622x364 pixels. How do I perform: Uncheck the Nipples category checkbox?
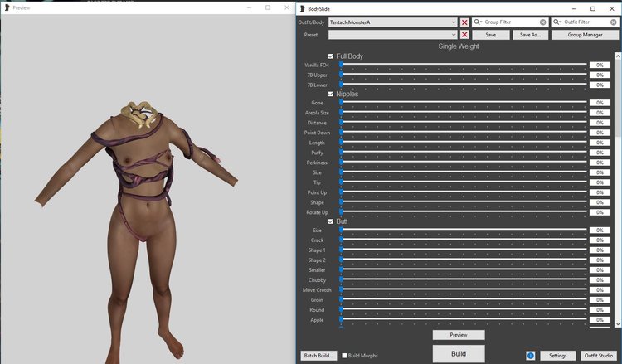(330, 94)
